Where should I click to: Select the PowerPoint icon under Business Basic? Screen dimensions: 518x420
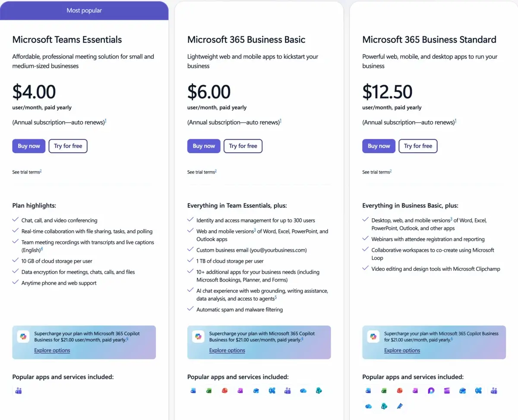224,390
